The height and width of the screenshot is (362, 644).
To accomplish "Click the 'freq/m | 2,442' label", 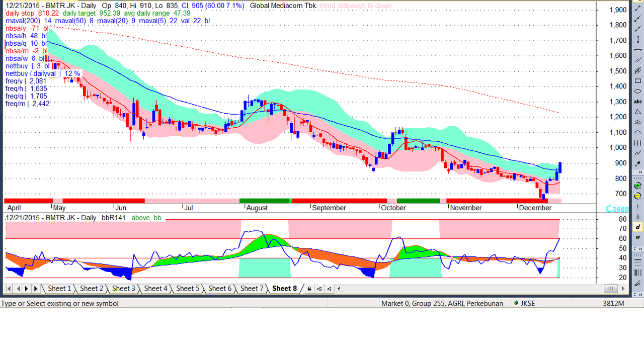I will [28, 104].
